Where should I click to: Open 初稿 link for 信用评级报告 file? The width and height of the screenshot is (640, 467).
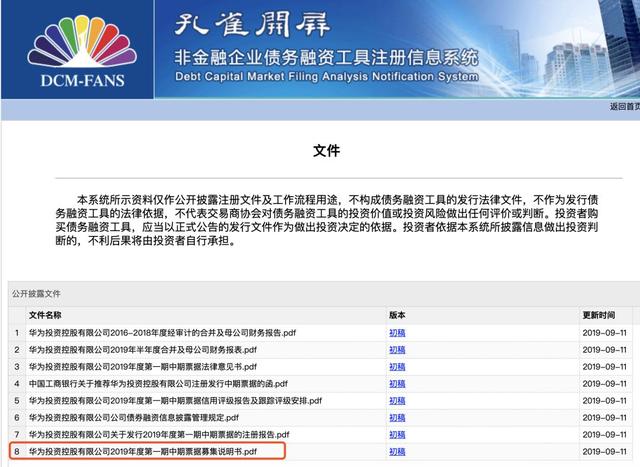tap(397, 401)
